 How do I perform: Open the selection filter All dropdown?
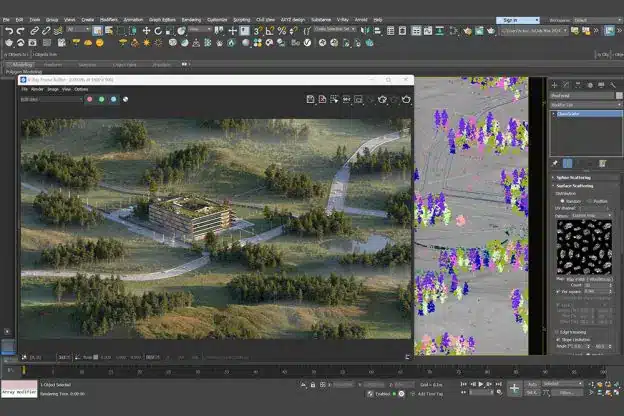[x=78, y=29]
